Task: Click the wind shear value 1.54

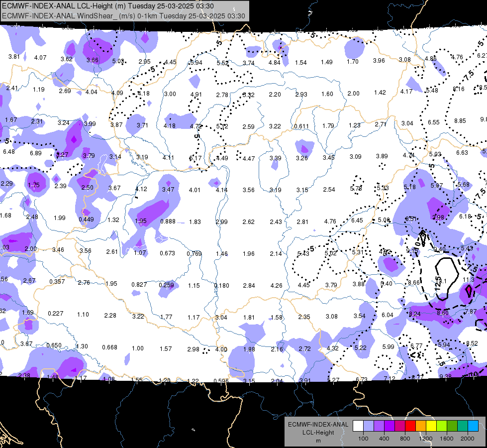Action: coord(300,63)
